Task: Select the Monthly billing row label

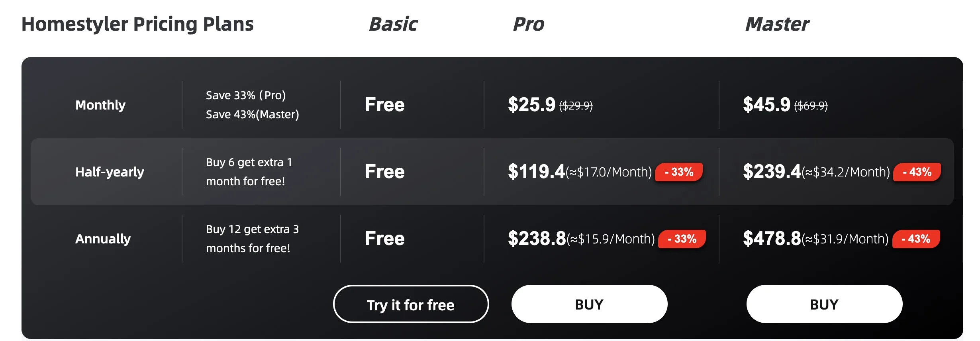Action: tap(100, 105)
